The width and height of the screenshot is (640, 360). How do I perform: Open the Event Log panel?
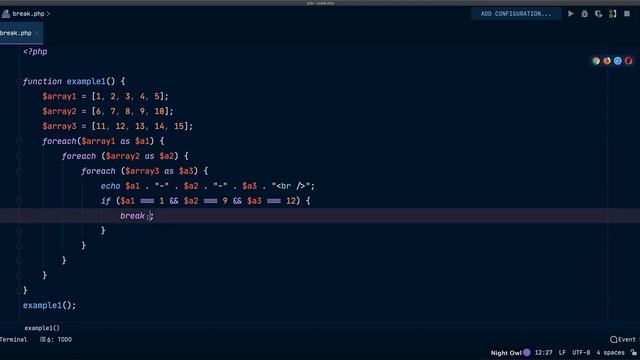point(624,339)
